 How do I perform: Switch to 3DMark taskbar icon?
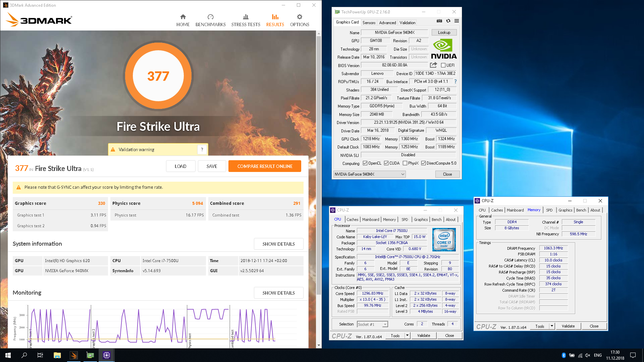(x=74, y=355)
